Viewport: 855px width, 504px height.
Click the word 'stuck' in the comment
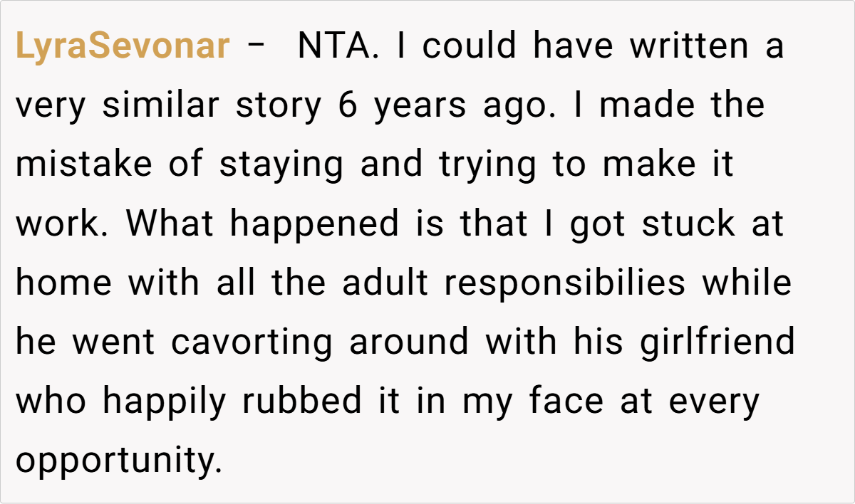point(688,224)
